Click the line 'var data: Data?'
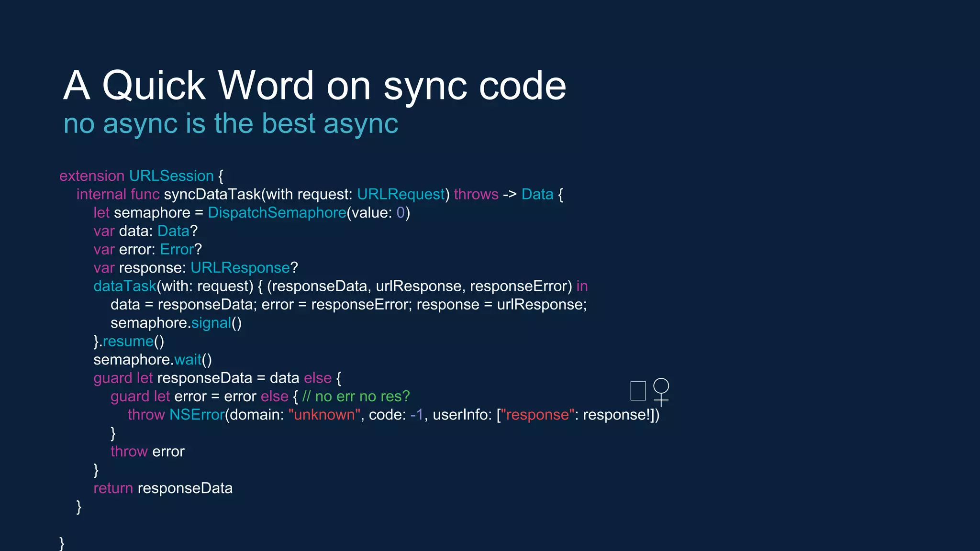Image resolution: width=980 pixels, height=551 pixels. tap(145, 231)
